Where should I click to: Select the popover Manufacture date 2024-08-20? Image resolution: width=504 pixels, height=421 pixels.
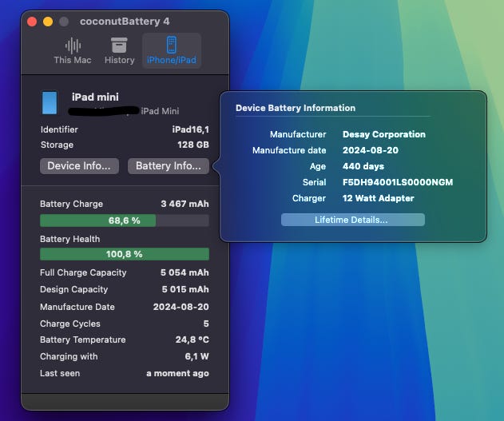point(371,150)
